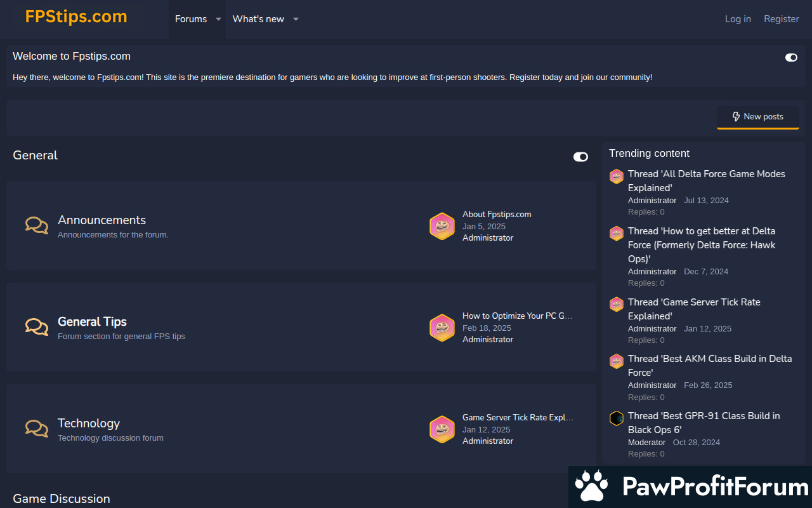Go to the What's new tab
This screenshot has width=812, height=508.
point(258,19)
